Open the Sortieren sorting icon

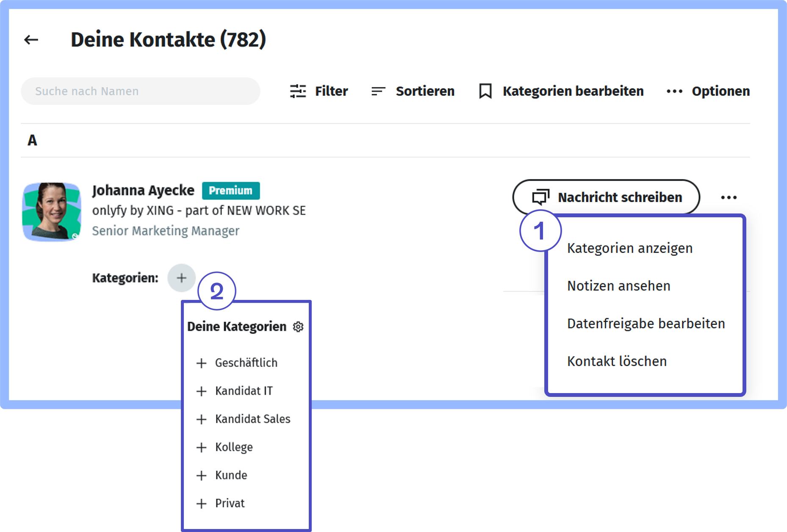378,91
